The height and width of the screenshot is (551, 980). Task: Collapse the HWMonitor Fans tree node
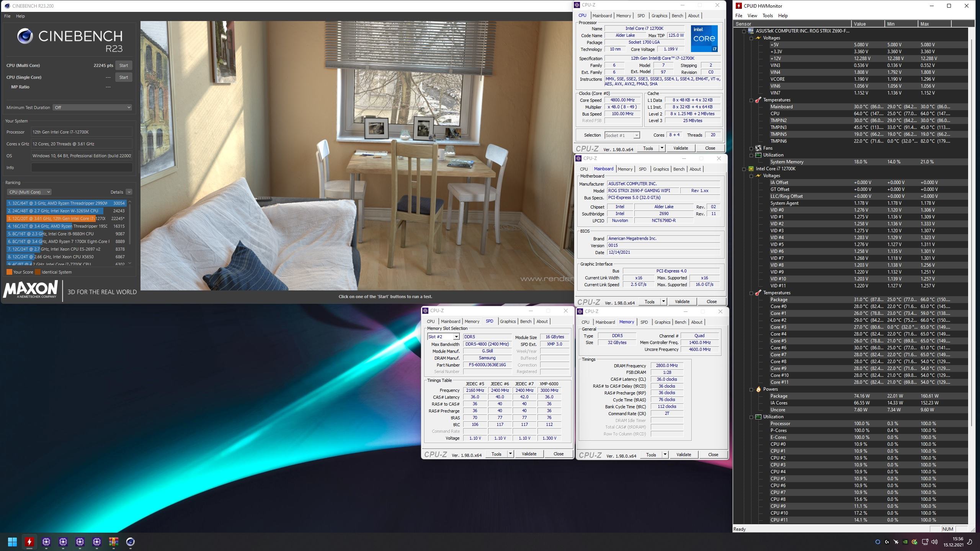(x=751, y=148)
